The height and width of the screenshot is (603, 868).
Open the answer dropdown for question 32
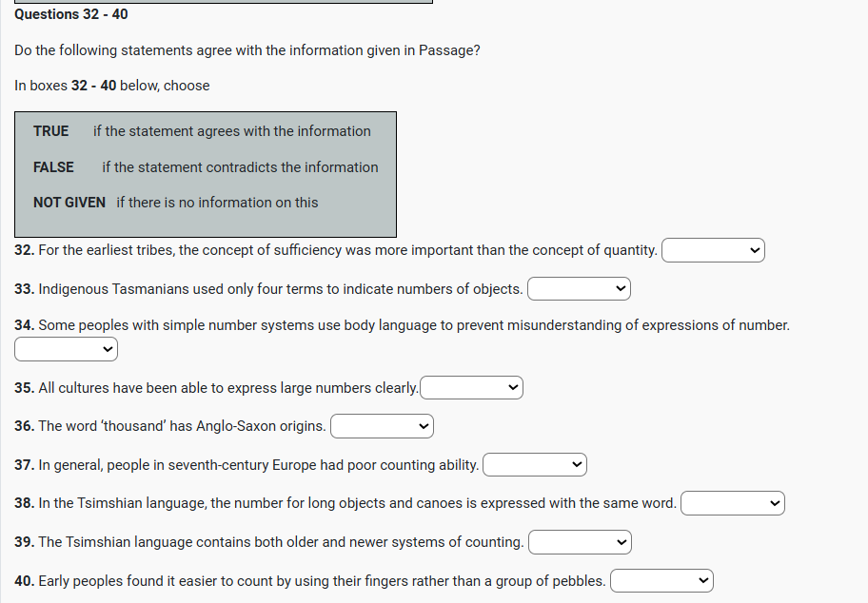[x=713, y=250]
